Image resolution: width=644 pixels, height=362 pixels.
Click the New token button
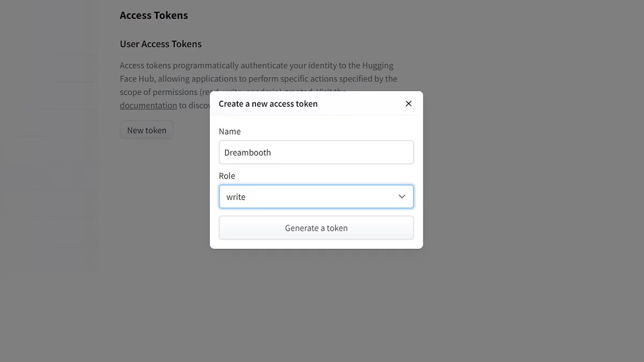(x=147, y=130)
